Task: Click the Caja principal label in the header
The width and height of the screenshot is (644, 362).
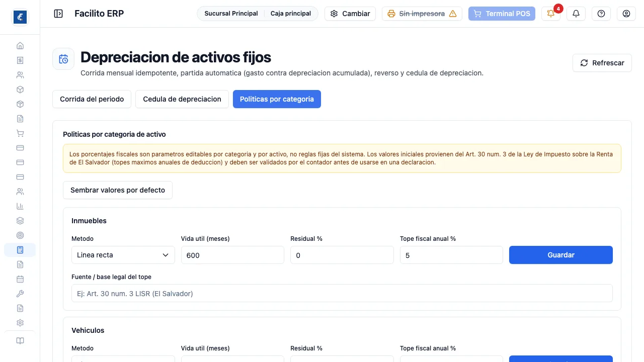Action: click(291, 14)
